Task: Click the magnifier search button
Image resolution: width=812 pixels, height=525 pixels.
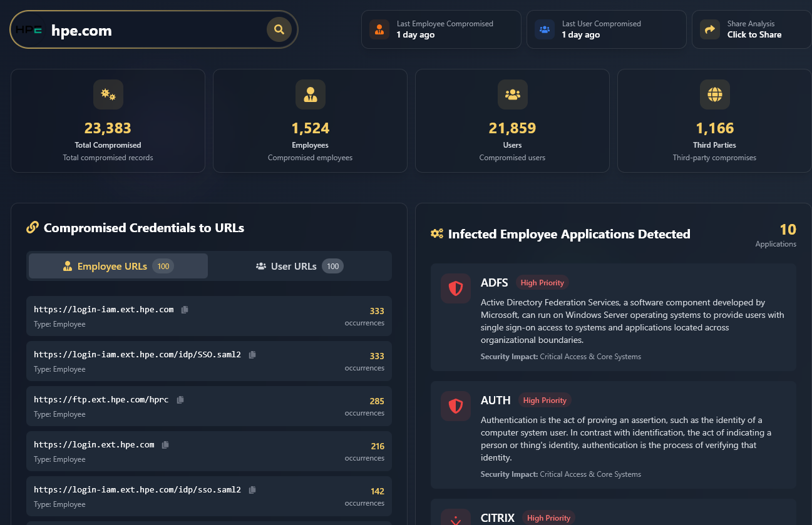Action: [279, 29]
